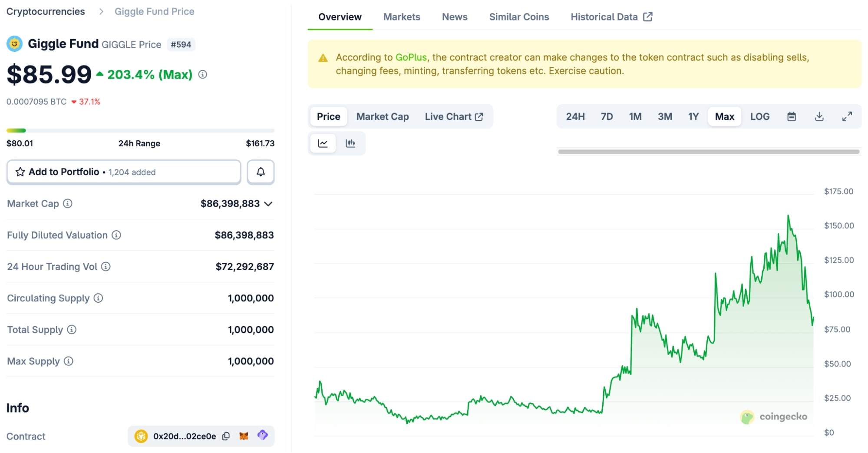Show info for the Max percentage change

pos(202,75)
